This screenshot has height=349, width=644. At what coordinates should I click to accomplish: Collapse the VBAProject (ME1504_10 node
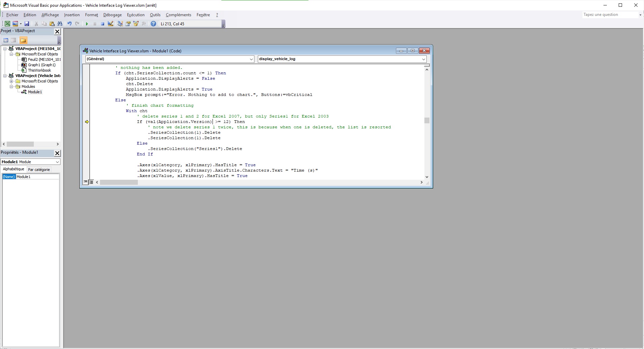5,49
